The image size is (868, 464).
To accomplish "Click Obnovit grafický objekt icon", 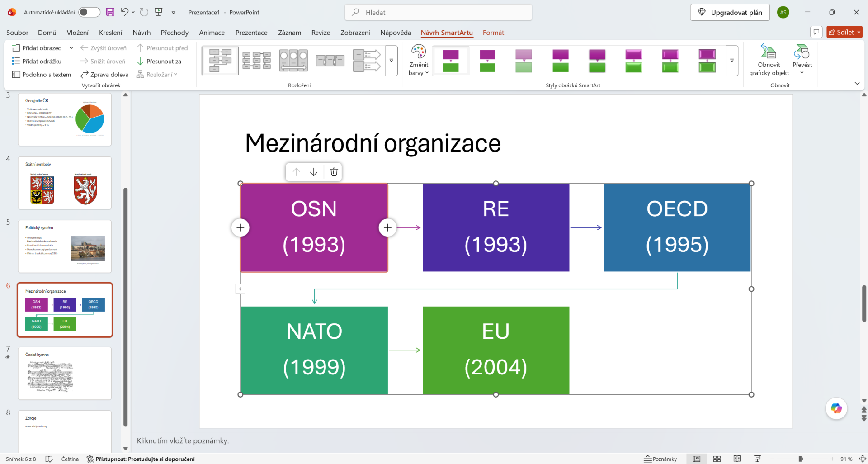I will pos(769,60).
